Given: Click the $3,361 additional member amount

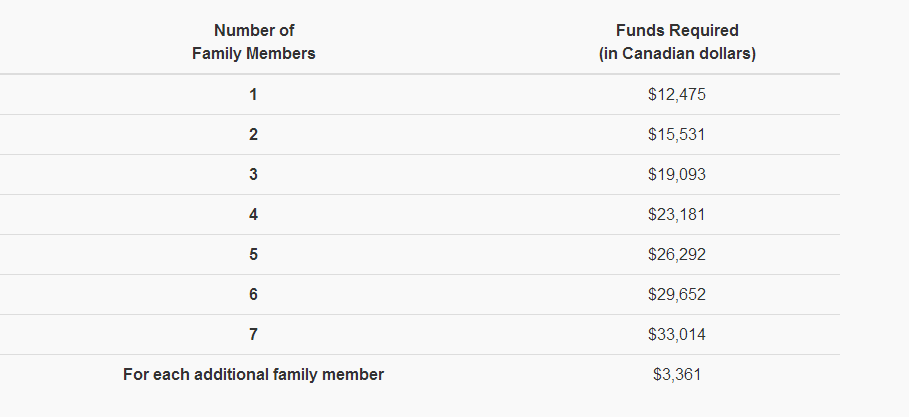Looking at the screenshot, I should pos(677,375).
